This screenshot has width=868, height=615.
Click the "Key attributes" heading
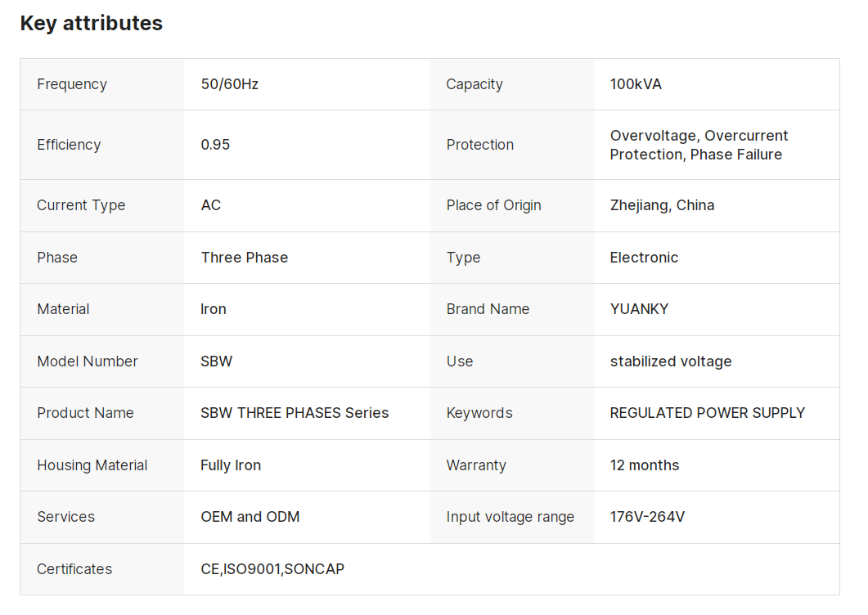(91, 24)
